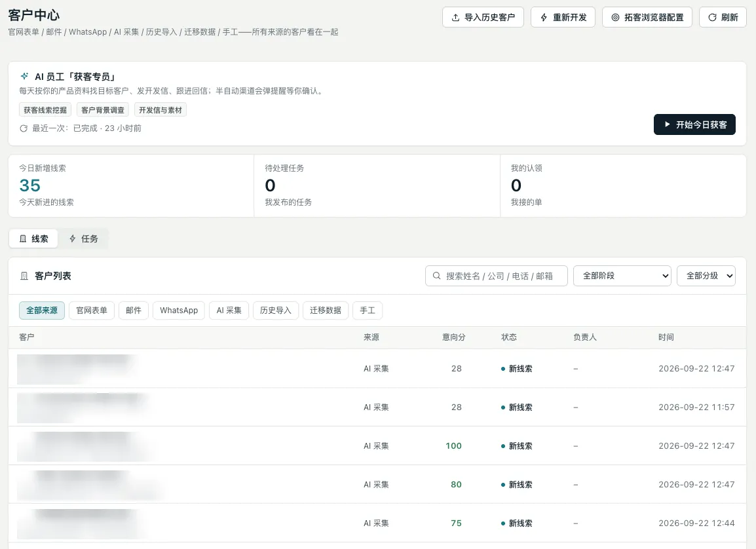This screenshot has height=549, width=756.
Task: Click the 开发信与素材 tag
Action: 161,110
